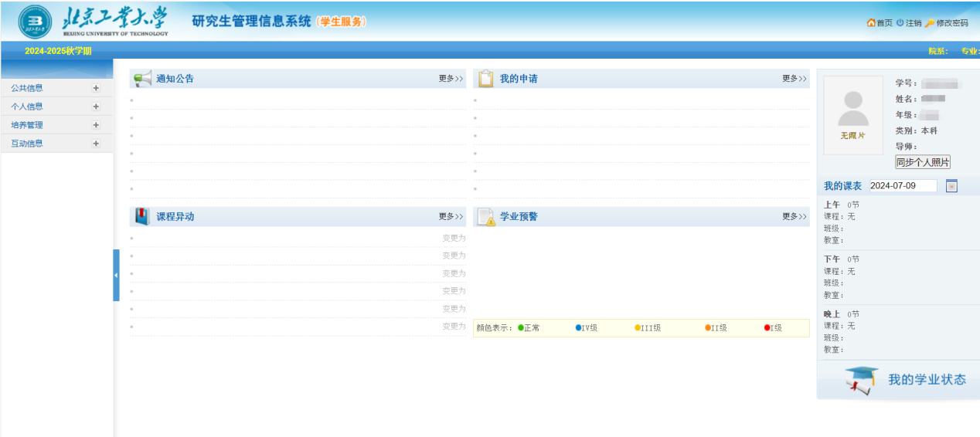The width and height of the screenshot is (980, 437).
Task: Expand the 互动信息 plus button
Action: tap(96, 144)
